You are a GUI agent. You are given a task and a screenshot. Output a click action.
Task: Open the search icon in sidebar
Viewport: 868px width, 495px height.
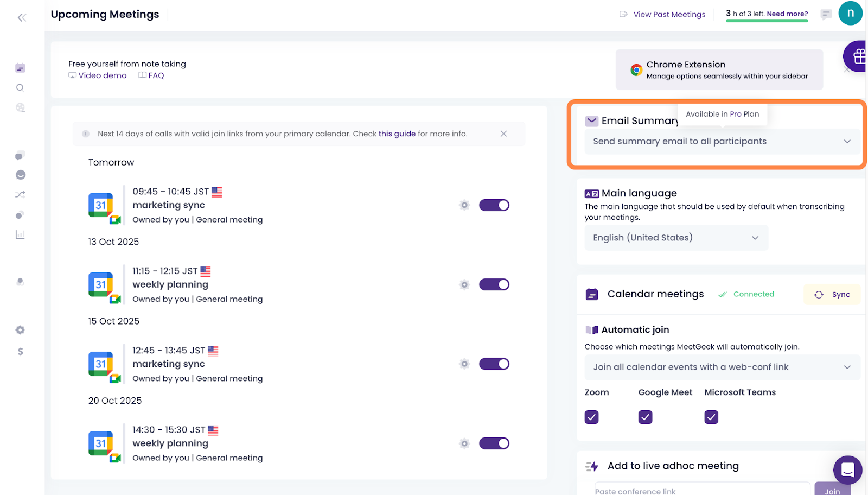tap(20, 88)
